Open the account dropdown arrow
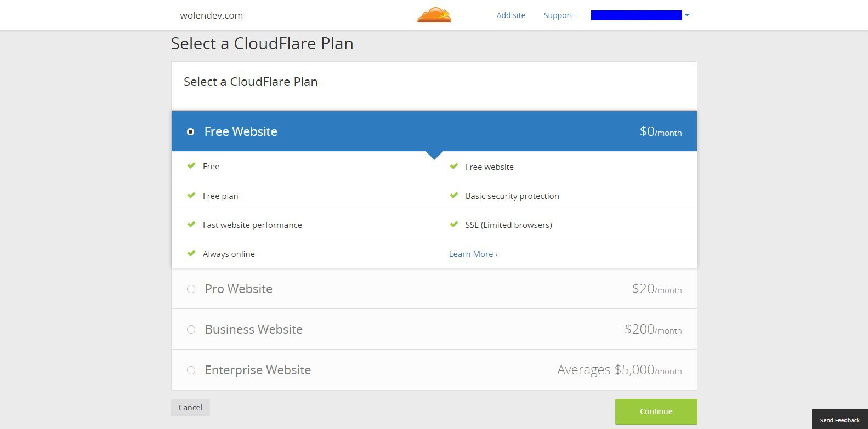This screenshot has width=868, height=429. [687, 15]
